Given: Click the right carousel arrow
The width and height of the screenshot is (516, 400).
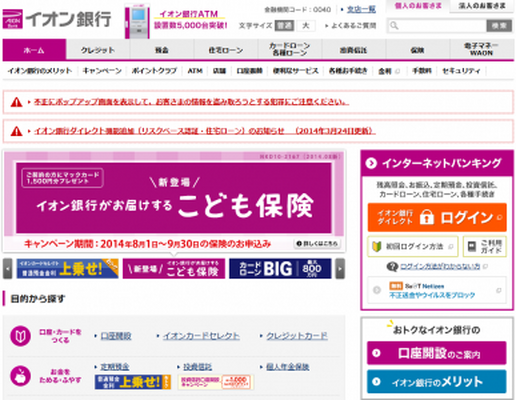Looking at the screenshot, I should (340, 268).
